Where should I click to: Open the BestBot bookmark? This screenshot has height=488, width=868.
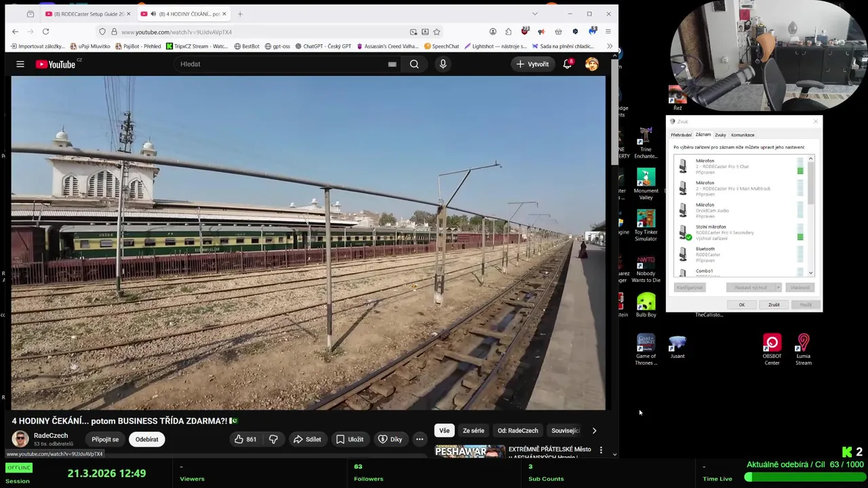click(247, 46)
